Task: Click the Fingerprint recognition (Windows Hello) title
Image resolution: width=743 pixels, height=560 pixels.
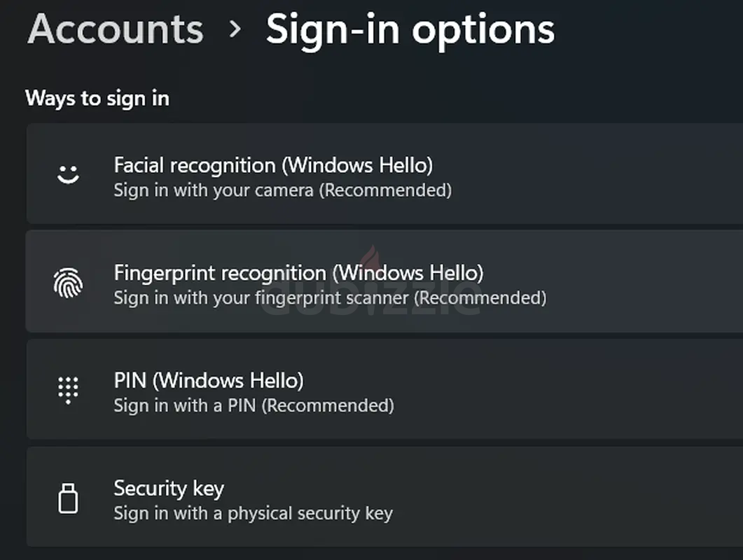Action: [x=298, y=274]
